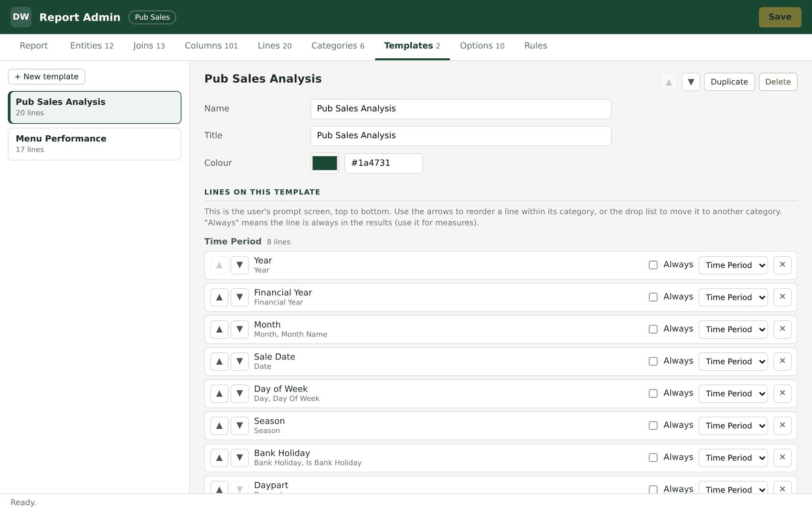Go to the Options tab

482,46
